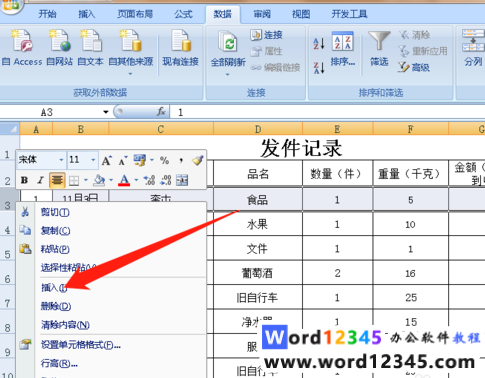Select the cell containing 葡萄酒
This screenshot has width=485, height=378.
tap(258, 273)
